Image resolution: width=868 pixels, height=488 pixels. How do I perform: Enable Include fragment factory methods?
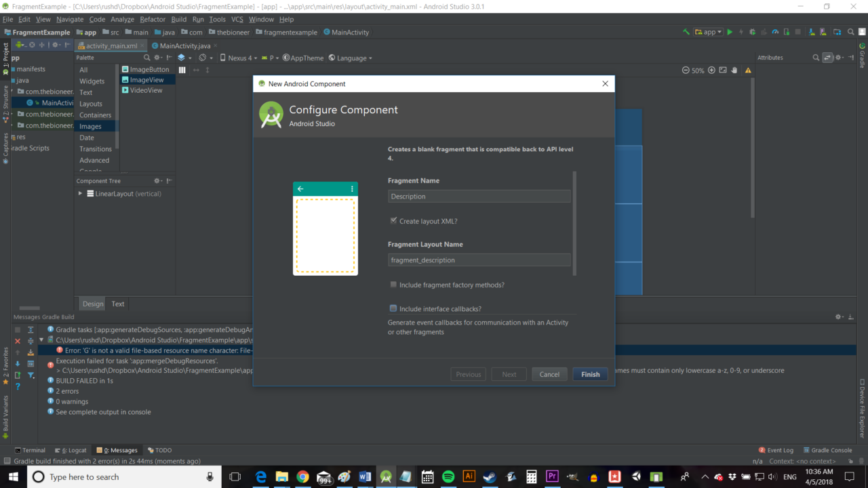393,285
